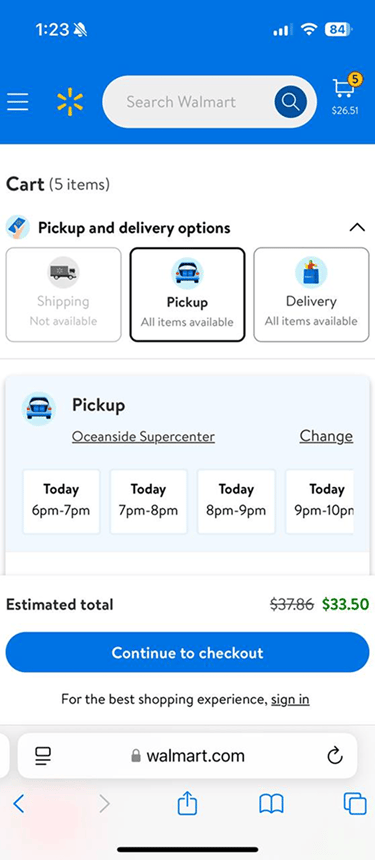Go back with Safari back arrow
Screen dimensions: 375x860
19,804
